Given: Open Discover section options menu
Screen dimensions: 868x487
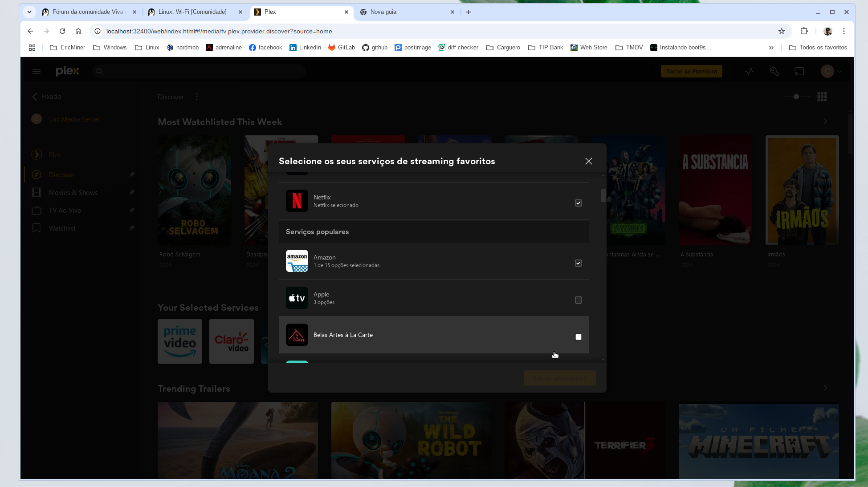Looking at the screenshot, I should [x=197, y=97].
